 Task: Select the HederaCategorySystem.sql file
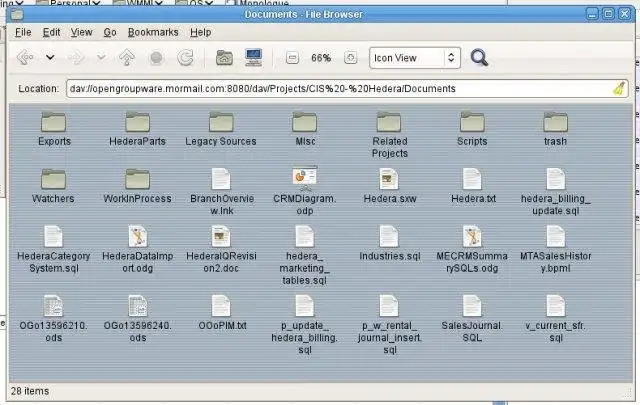click(53, 249)
